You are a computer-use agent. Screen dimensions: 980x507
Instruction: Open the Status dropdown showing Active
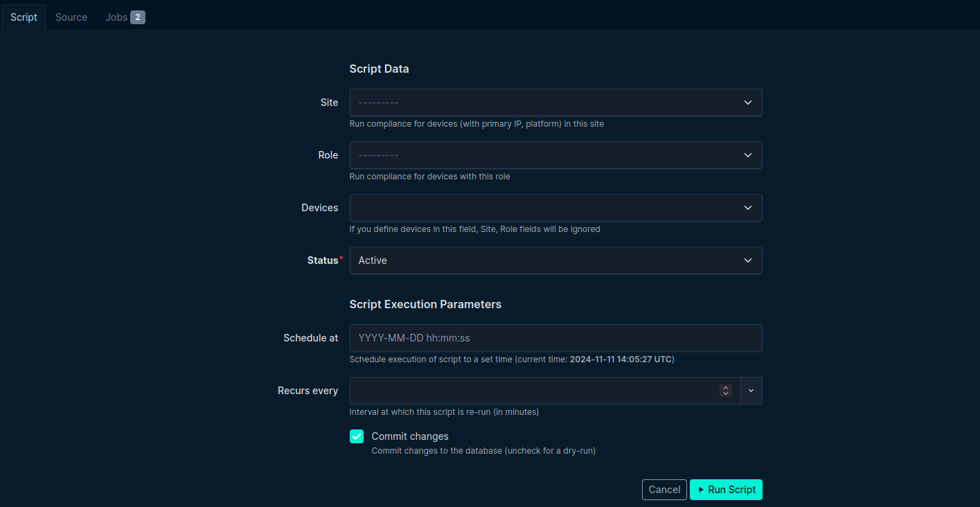click(547, 260)
